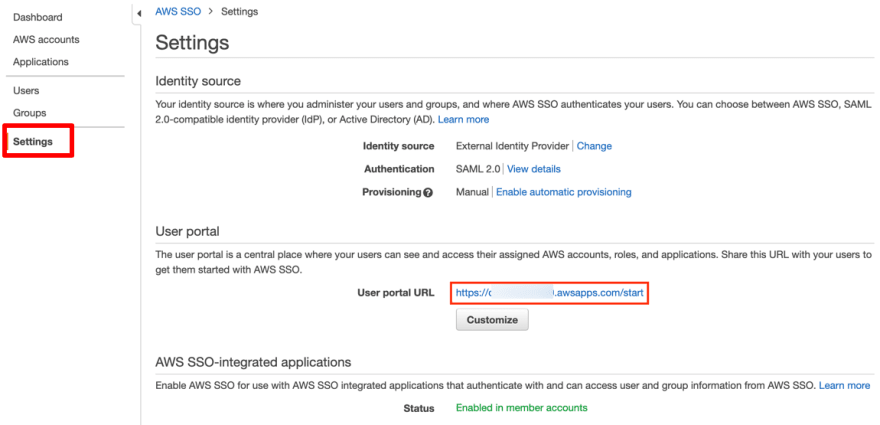Click the 'Settings' page heading
880x425 pixels.
(x=192, y=43)
